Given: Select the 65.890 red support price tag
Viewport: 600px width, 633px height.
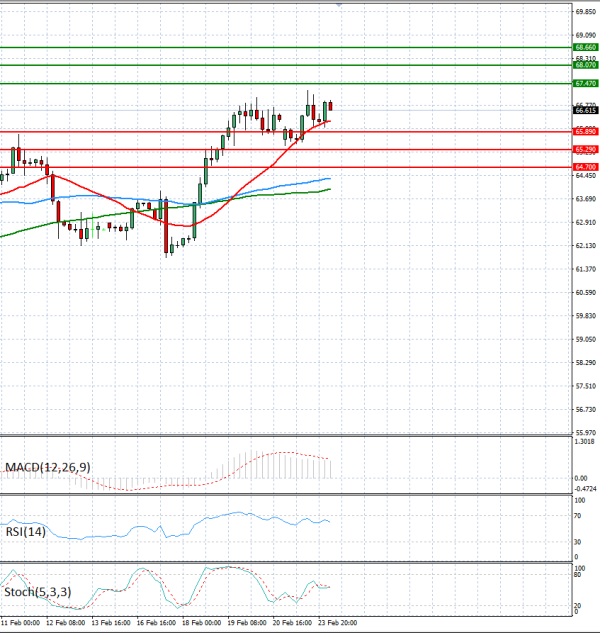Looking at the screenshot, I should tap(585, 131).
